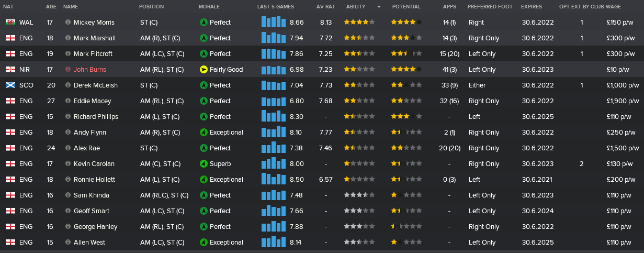Click Mark Marshall's name link
The image size is (644, 253).
[x=95, y=38]
